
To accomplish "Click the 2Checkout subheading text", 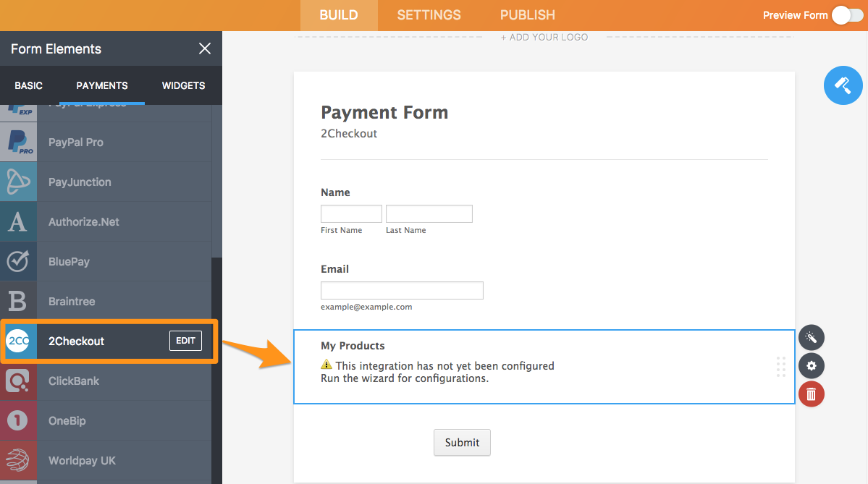I will (349, 133).
